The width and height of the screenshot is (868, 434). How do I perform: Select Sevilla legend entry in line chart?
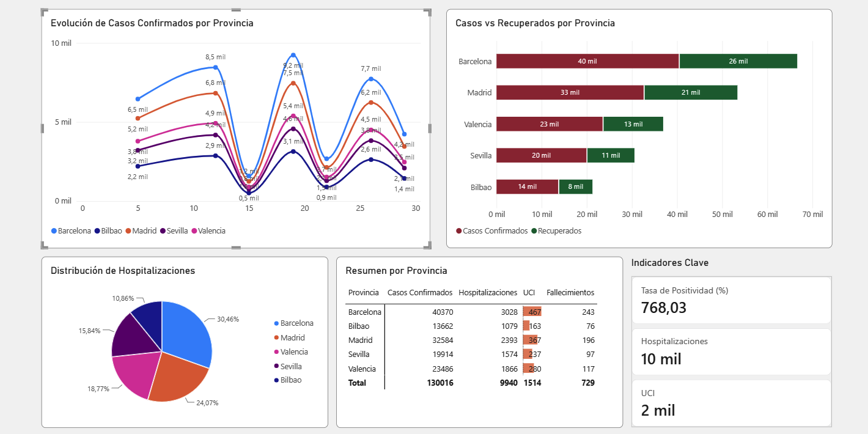(x=174, y=231)
